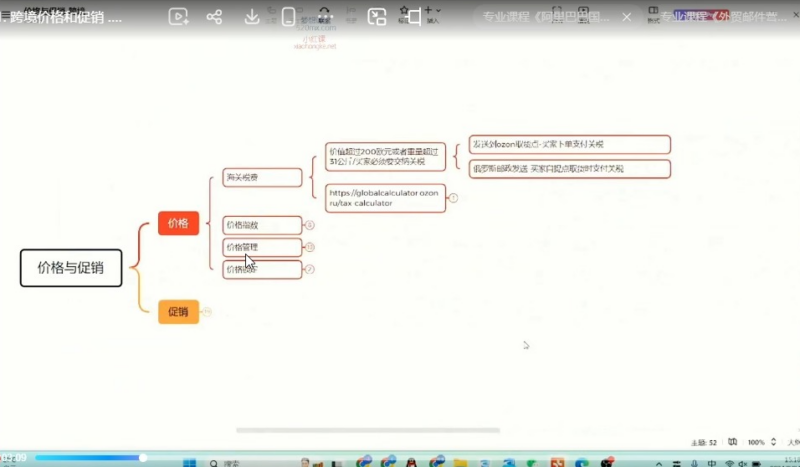The image size is (800, 467).
Task: Open the QQ penguin taskbar icon
Action: click(x=411, y=462)
